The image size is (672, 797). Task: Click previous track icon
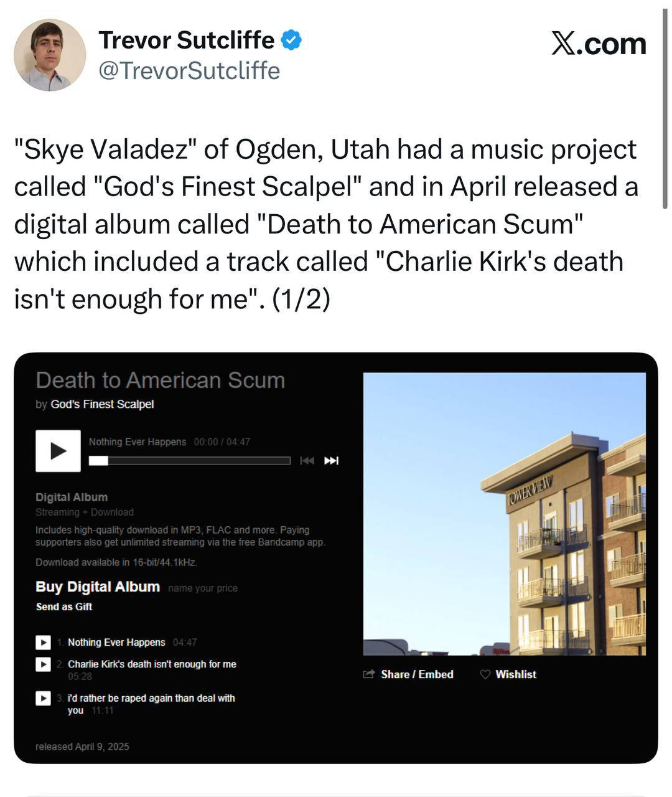click(307, 461)
